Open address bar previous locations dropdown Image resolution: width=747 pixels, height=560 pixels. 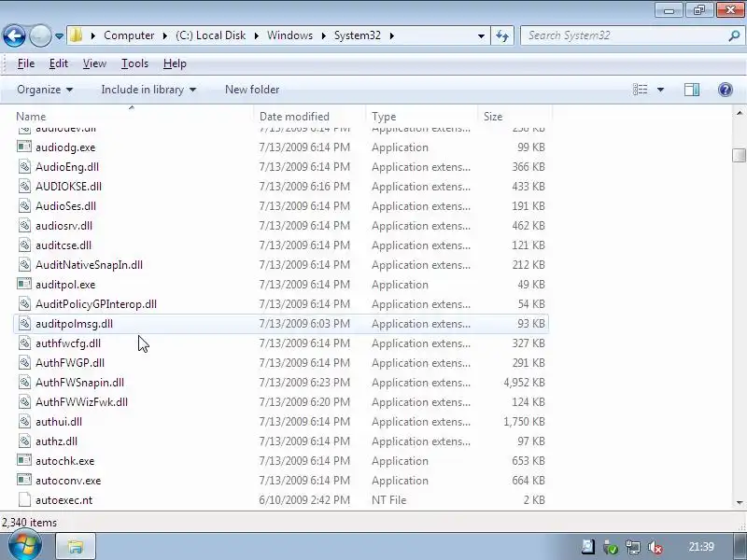[x=481, y=35]
